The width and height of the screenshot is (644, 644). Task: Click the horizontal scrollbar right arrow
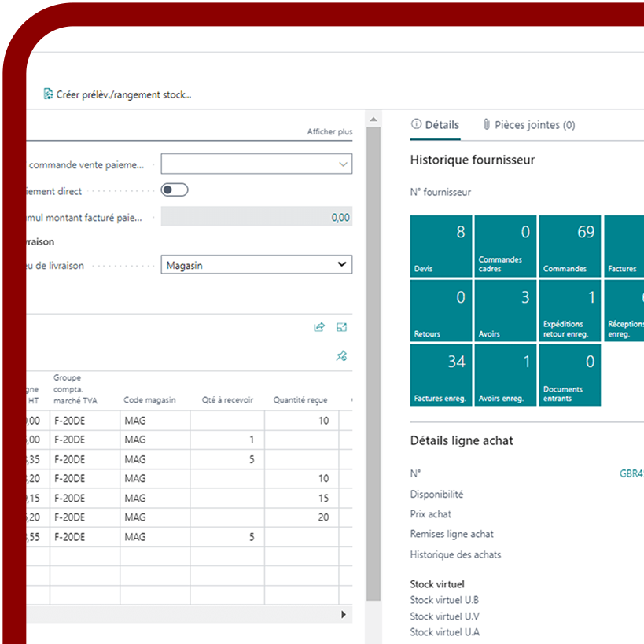click(x=343, y=615)
